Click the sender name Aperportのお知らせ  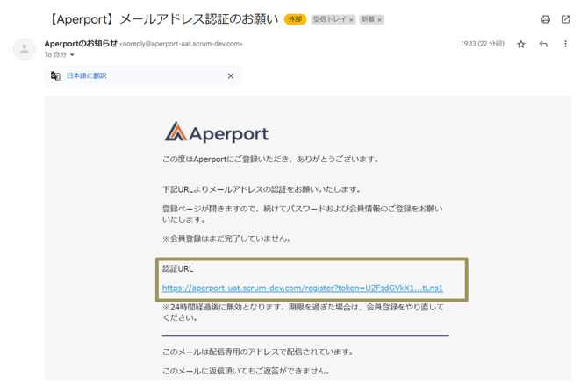(81, 44)
